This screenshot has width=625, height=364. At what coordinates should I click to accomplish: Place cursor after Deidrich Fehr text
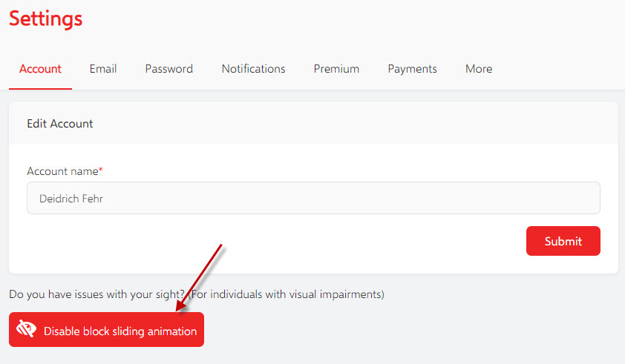click(x=104, y=199)
